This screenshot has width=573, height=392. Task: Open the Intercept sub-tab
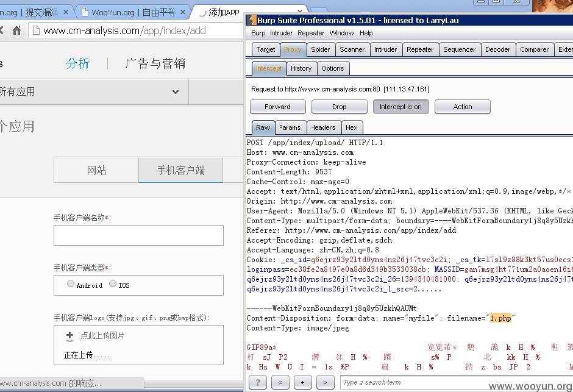point(269,68)
